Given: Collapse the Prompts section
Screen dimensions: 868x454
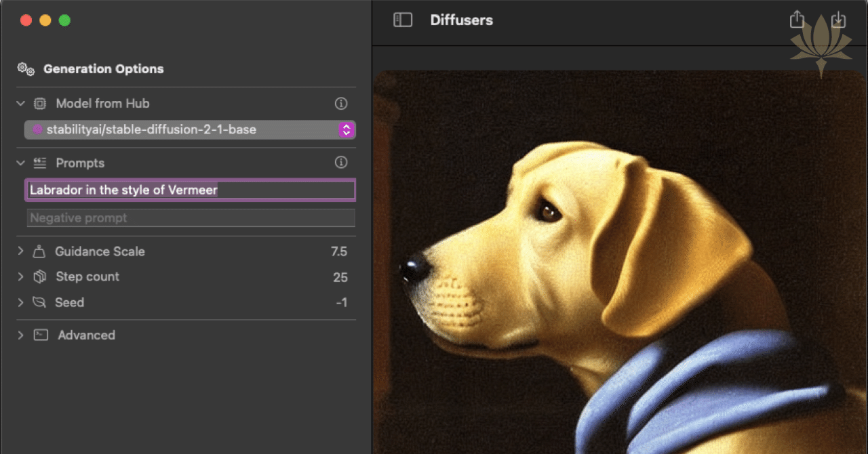Looking at the screenshot, I should pyautogui.click(x=20, y=163).
